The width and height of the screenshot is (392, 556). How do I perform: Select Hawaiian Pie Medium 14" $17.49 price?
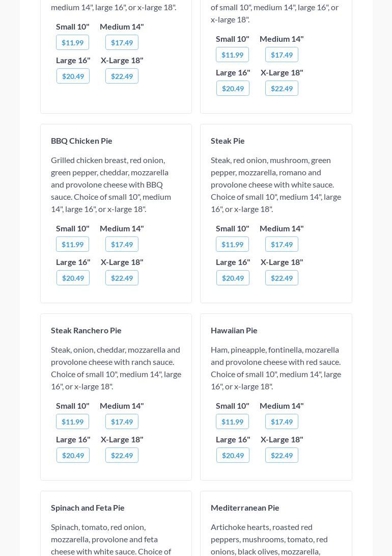pos(282,421)
